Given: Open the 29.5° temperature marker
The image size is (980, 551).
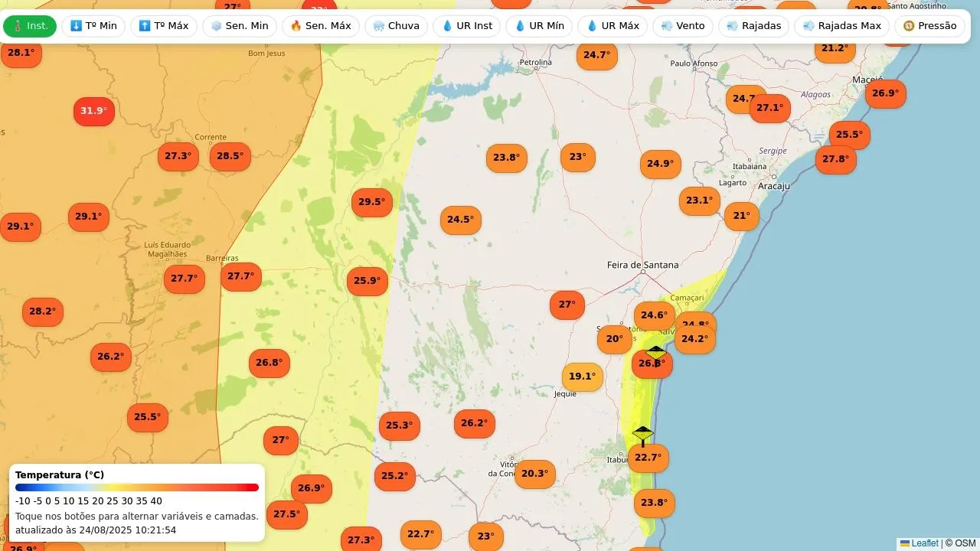Looking at the screenshot, I should pos(372,202).
